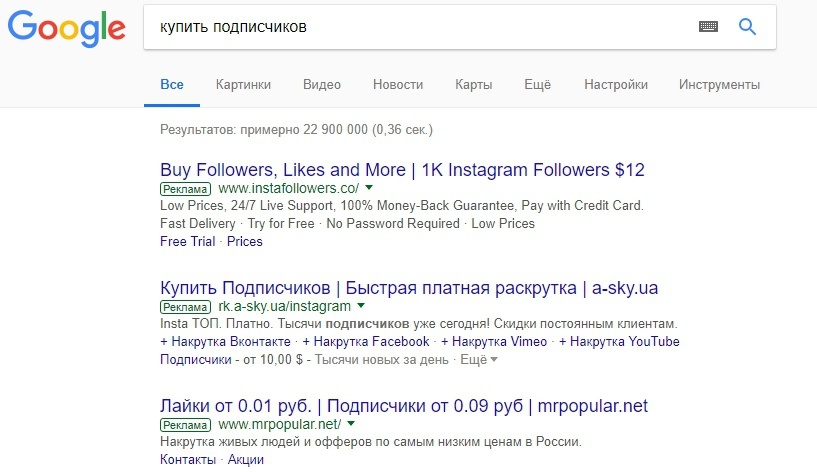This screenshot has height=472, width=817.
Task: Expand arrow next to rk.a-sky.ua/instagram
Action: 361,306
